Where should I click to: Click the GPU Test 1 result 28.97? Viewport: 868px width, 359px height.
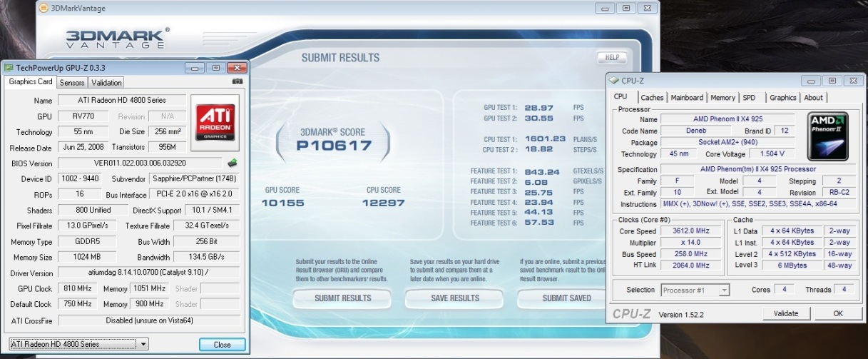pyautogui.click(x=540, y=107)
